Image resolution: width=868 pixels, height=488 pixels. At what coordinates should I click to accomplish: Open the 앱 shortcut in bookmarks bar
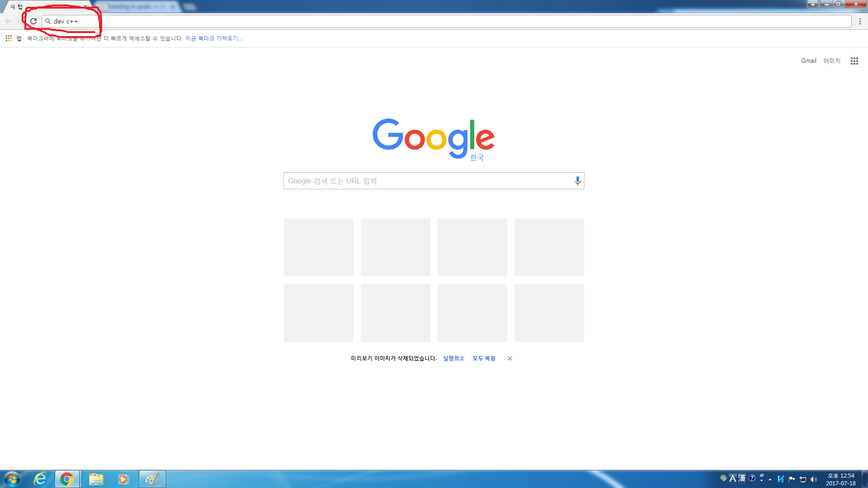(14, 38)
